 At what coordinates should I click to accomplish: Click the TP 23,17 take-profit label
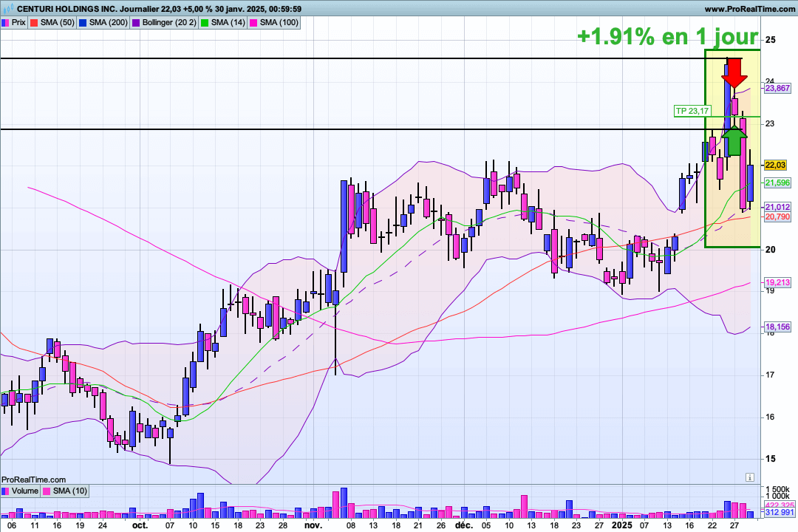click(x=692, y=111)
